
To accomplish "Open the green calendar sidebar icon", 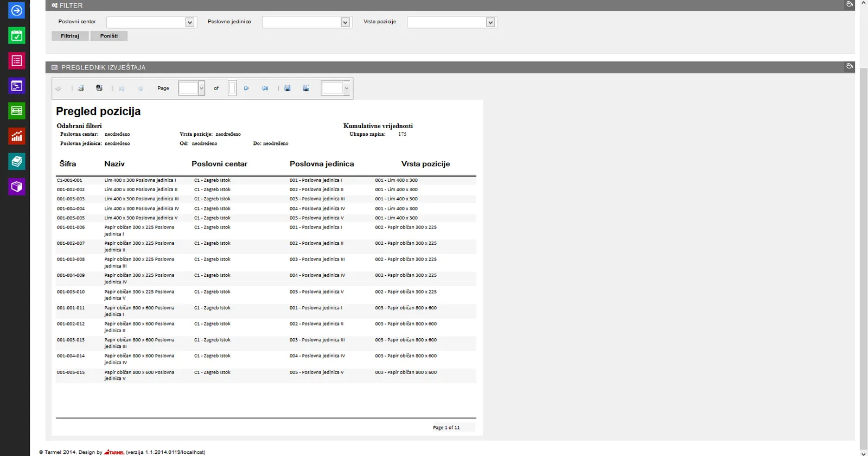I will coord(17,36).
